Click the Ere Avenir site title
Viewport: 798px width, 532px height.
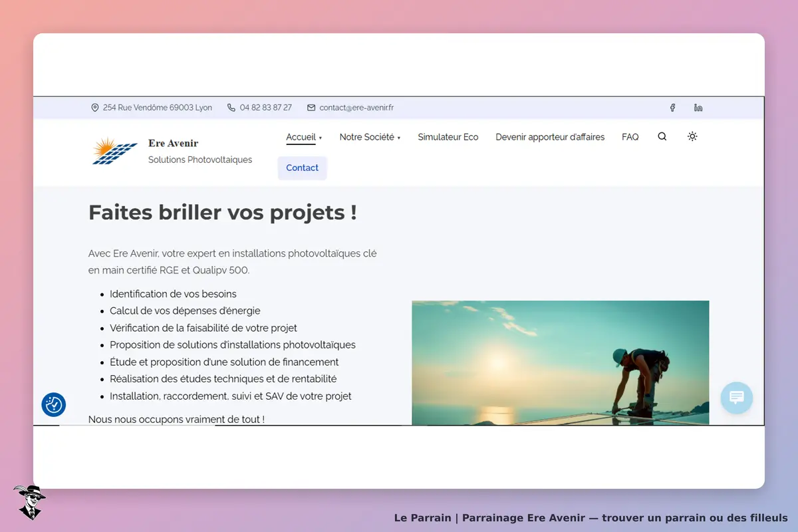[x=174, y=143]
